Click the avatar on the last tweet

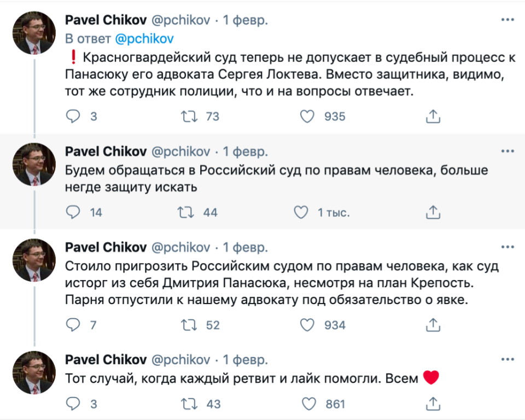tap(34, 372)
